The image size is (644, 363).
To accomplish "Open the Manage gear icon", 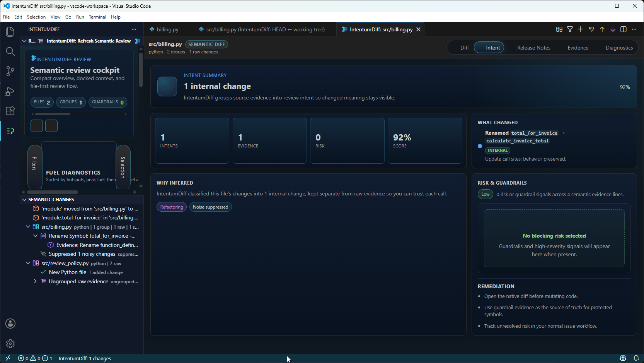I will 10,344.
